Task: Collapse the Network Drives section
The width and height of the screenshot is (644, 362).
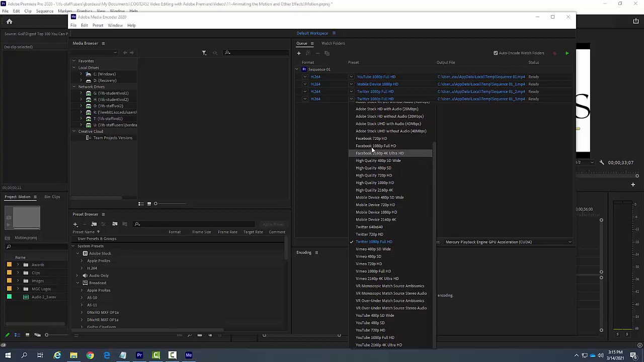Action: click(x=74, y=87)
